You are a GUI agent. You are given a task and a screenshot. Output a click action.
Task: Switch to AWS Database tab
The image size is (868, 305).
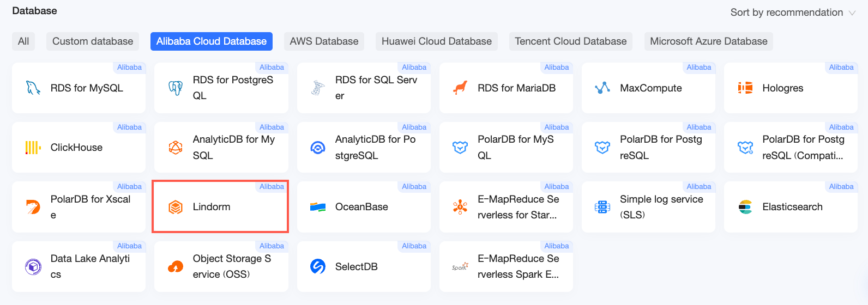324,41
